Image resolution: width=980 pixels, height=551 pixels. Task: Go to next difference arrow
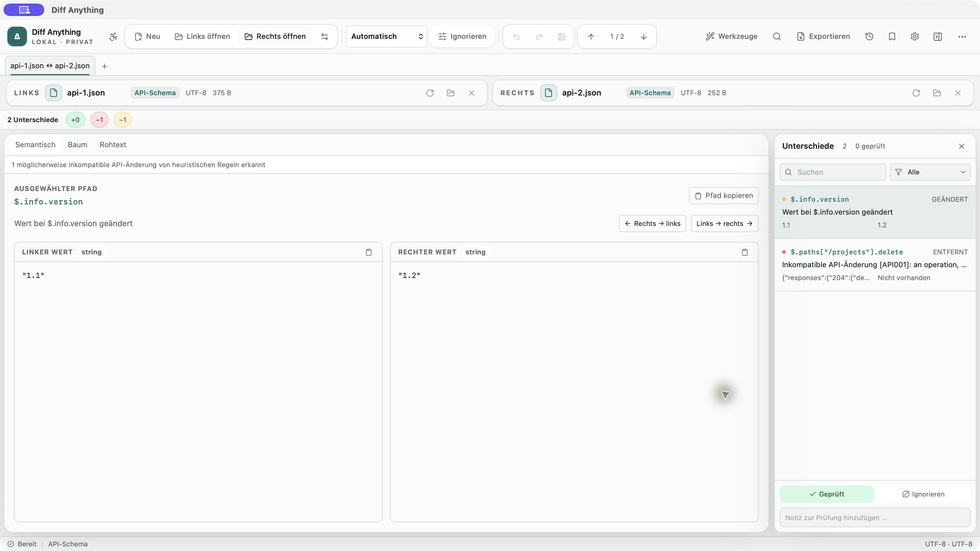(x=644, y=36)
